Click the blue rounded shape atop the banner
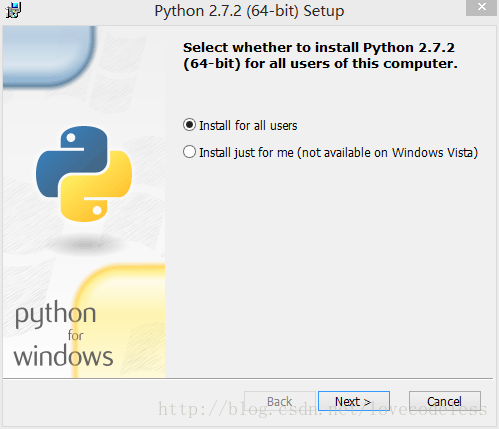Viewport: 499px width, 429px height. tap(48, 57)
